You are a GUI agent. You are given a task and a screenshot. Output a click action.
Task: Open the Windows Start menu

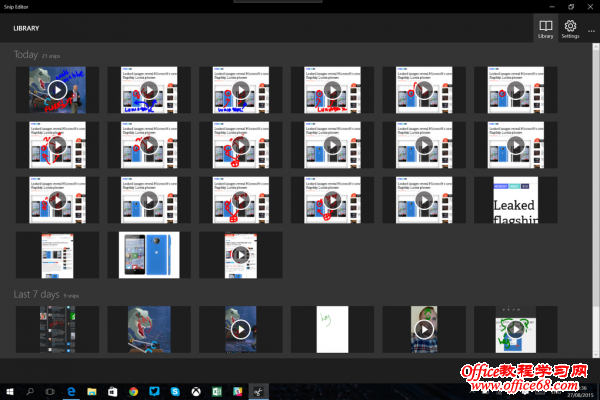point(10,391)
